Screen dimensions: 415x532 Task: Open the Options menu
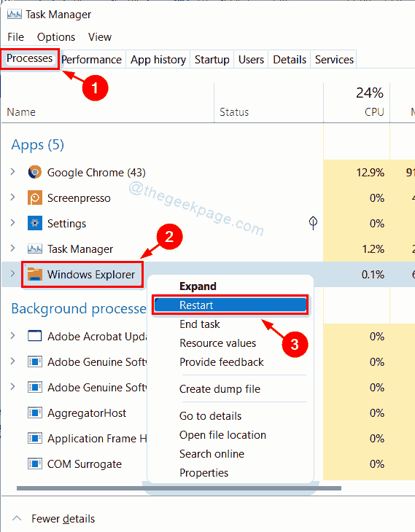(56, 37)
